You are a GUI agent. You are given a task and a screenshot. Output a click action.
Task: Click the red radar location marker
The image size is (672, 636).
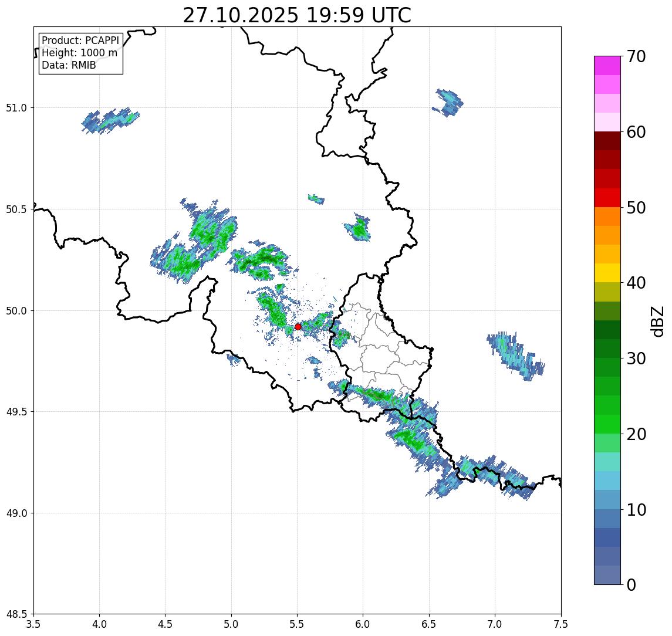pos(298,327)
